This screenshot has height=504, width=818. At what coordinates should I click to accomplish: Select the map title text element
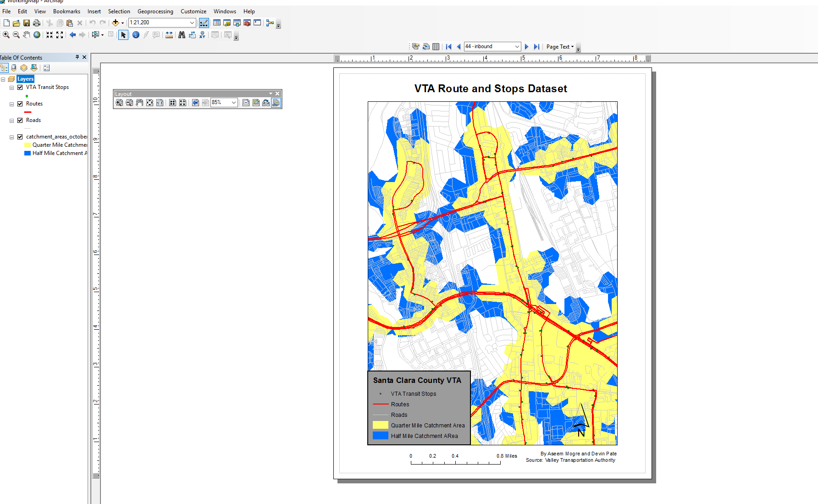491,89
